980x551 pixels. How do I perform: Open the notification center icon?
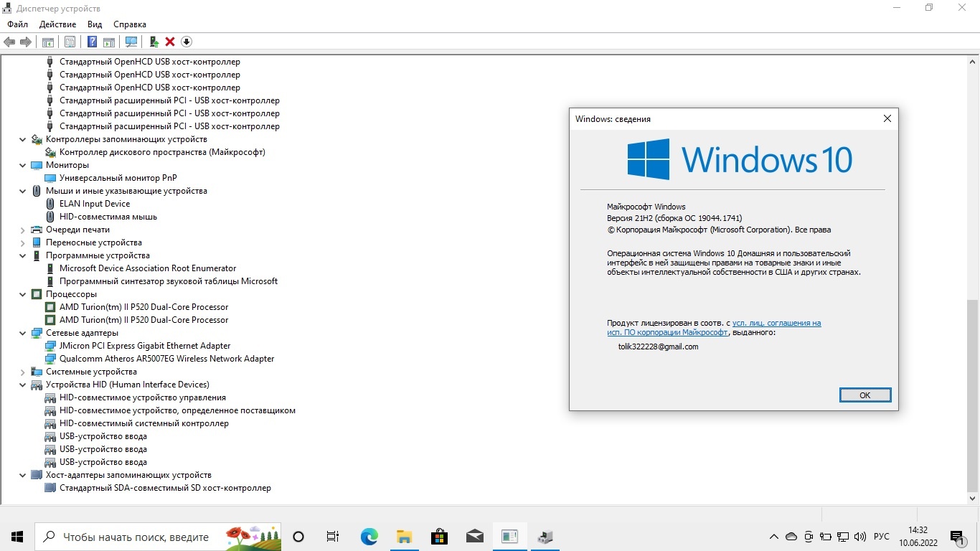[x=957, y=537]
